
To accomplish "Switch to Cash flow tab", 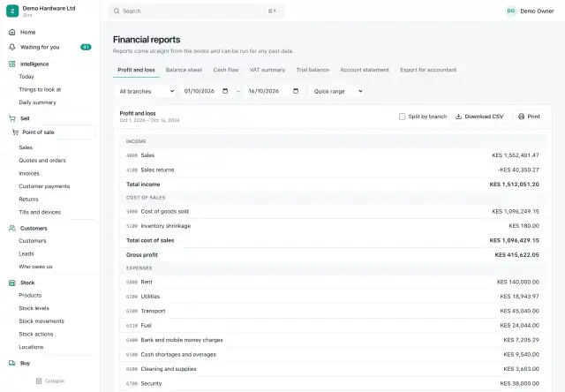I will click(226, 70).
